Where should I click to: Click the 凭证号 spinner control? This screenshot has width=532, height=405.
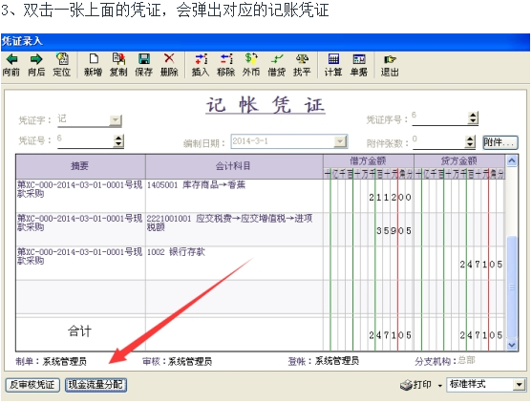[x=118, y=140]
